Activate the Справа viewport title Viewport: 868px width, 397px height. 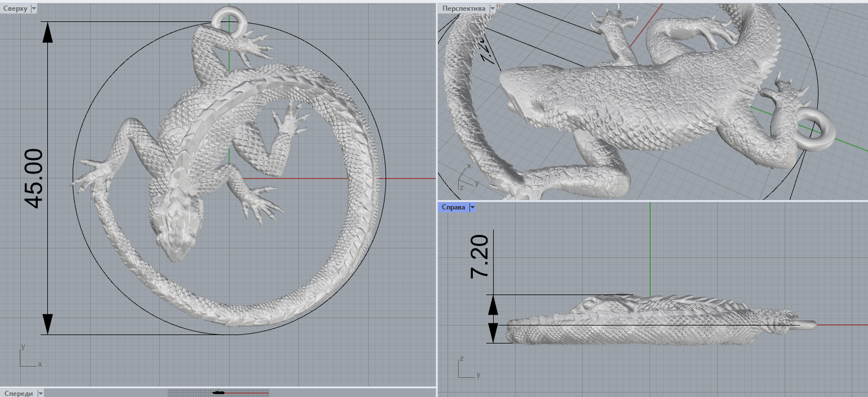click(x=453, y=207)
